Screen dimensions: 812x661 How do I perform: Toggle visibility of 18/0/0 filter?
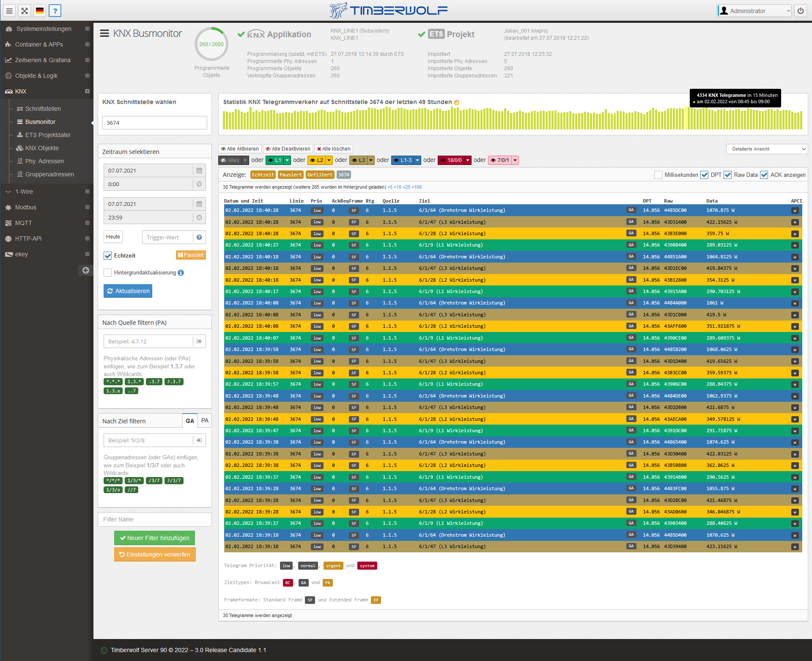point(451,160)
